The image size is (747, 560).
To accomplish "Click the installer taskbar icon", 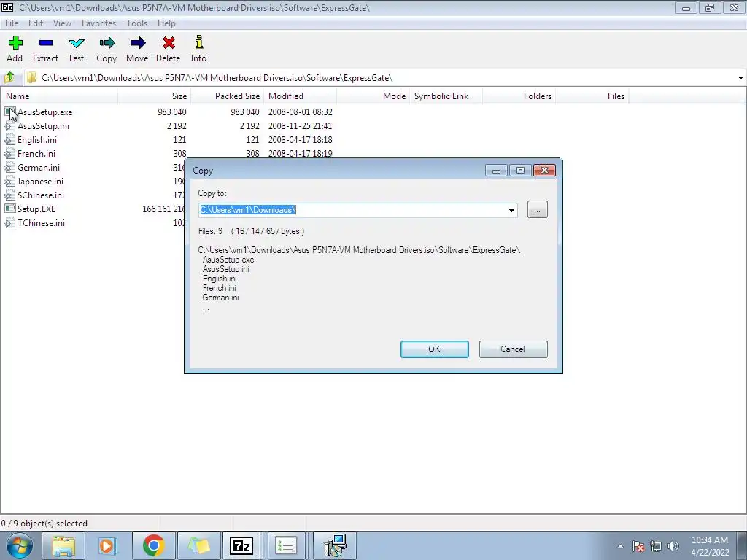I will (335, 545).
